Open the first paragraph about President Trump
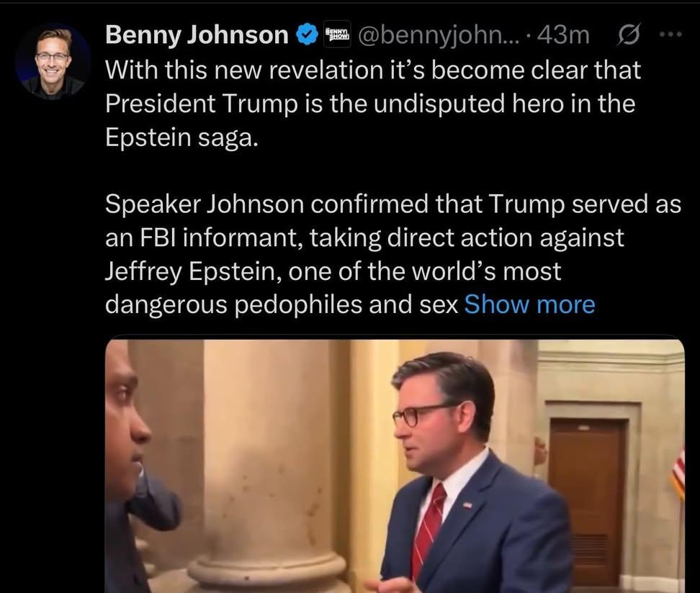 click(373, 104)
